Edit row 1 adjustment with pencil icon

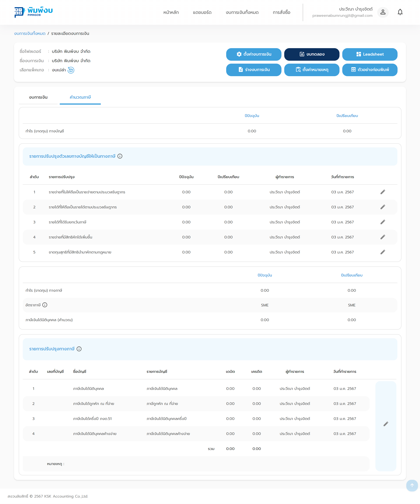pyautogui.click(x=383, y=192)
